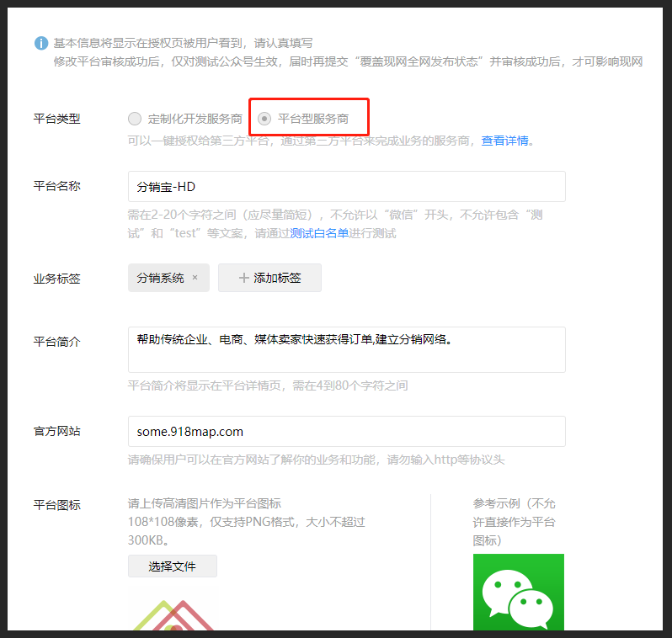Click the uploaded platform icon preview

pyautogui.click(x=173, y=615)
